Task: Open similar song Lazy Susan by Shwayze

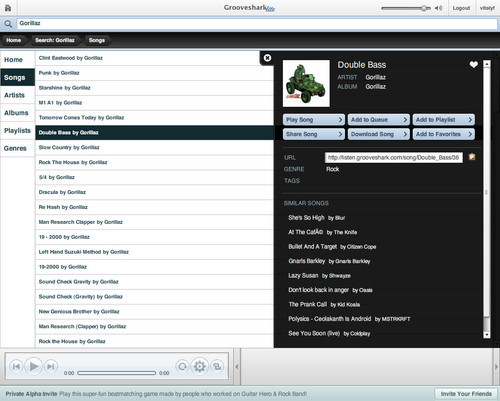Action: point(319,276)
